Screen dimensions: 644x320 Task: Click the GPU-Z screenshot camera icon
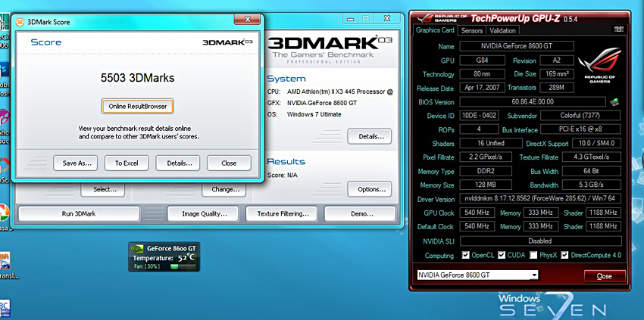(x=618, y=30)
